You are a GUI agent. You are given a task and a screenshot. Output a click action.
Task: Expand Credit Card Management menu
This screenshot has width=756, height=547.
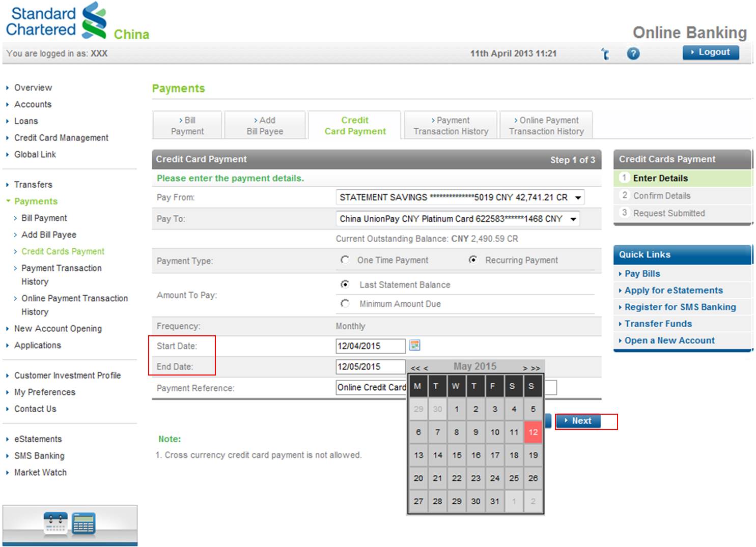click(x=61, y=138)
